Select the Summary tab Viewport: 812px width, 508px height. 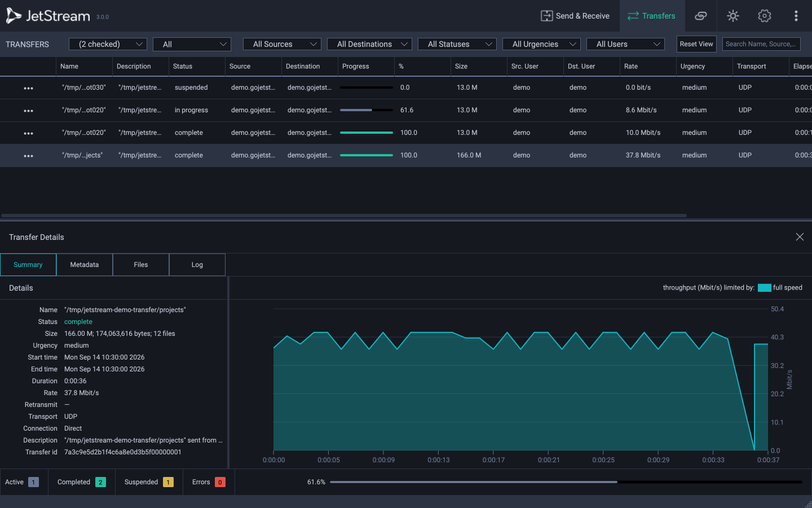(x=28, y=265)
